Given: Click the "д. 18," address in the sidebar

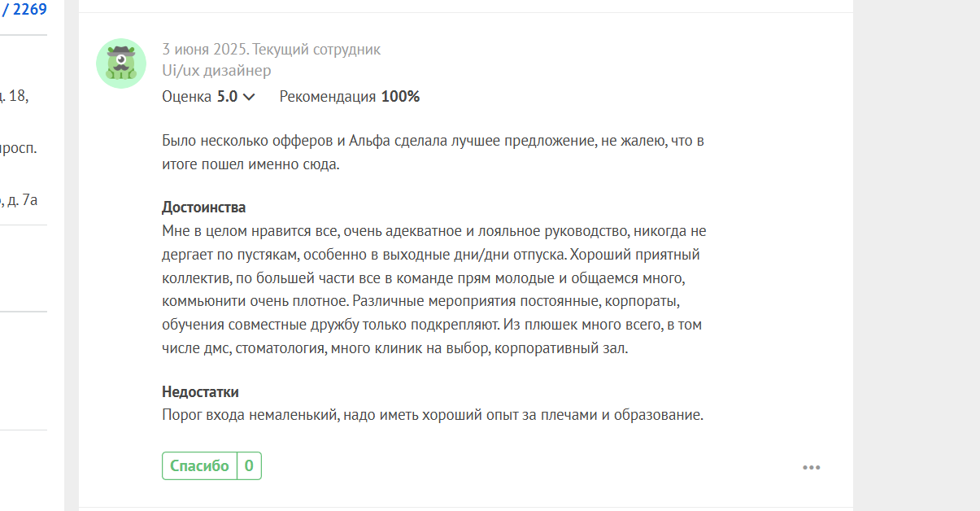Looking at the screenshot, I should 15,97.
